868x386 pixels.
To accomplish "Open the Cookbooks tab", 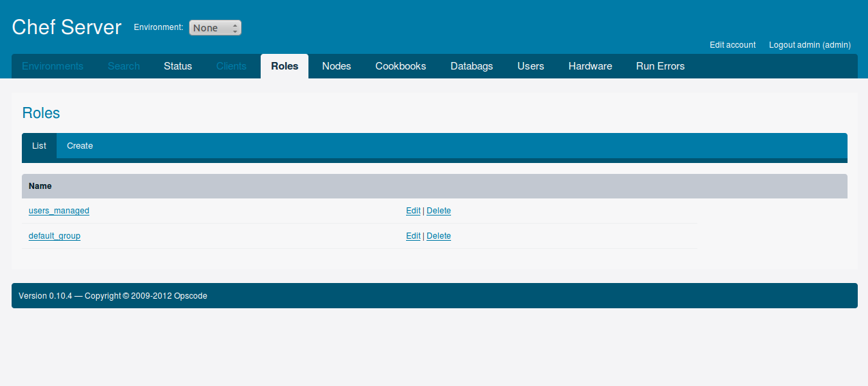I will pyautogui.click(x=401, y=66).
